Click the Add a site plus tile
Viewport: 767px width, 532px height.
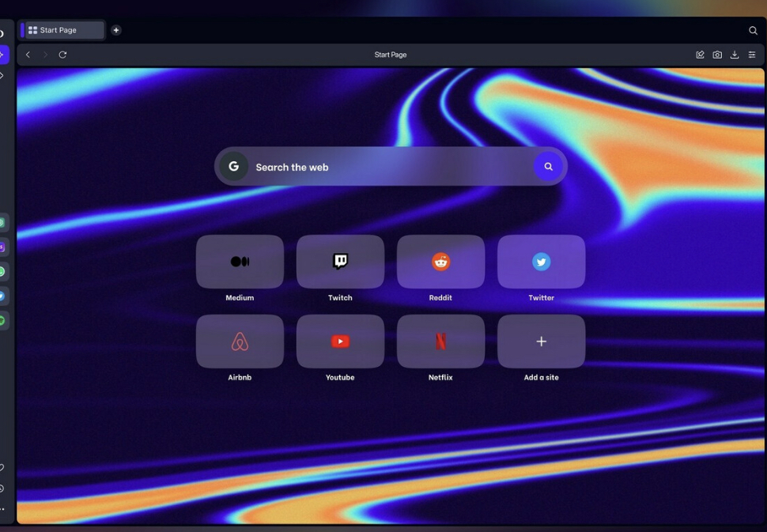click(x=541, y=341)
